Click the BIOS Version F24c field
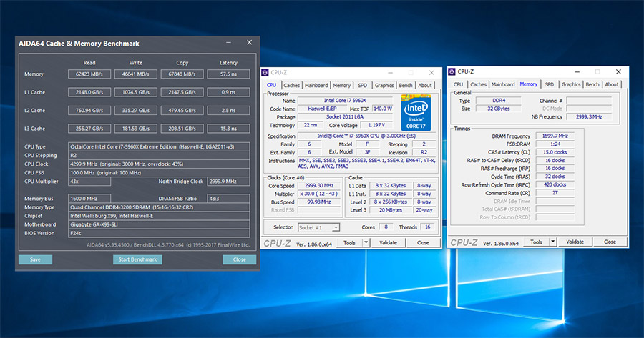644x338 pixels. click(159, 233)
